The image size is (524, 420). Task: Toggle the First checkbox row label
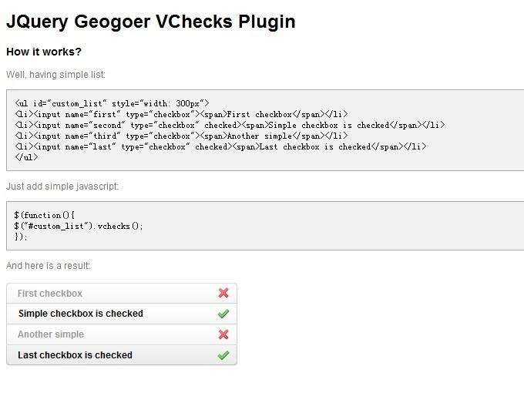pos(50,294)
